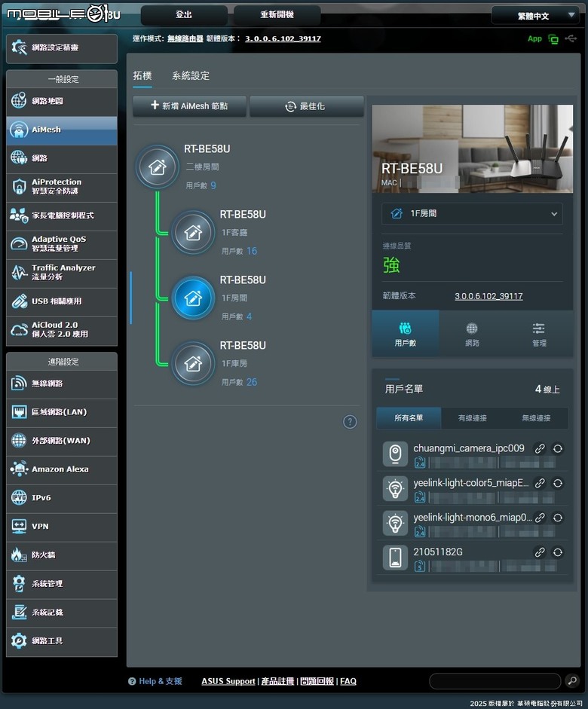Click the RT-BE58U router photo
588x709 pixels.
pyautogui.click(x=472, y=148)
